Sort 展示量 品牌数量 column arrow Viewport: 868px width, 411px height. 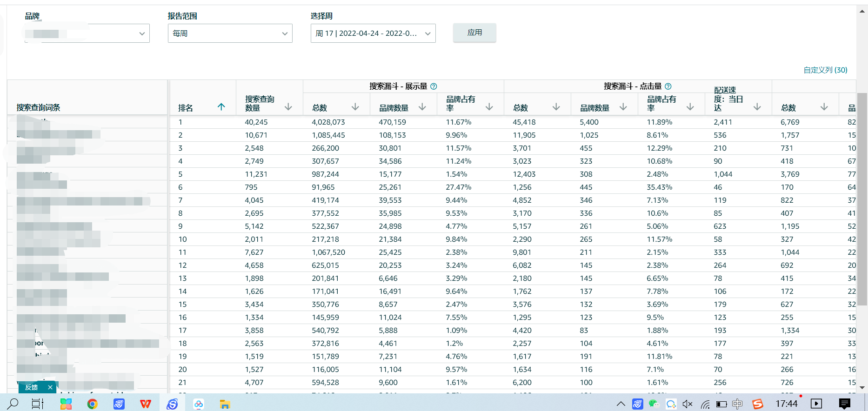(x=422, y=107)
